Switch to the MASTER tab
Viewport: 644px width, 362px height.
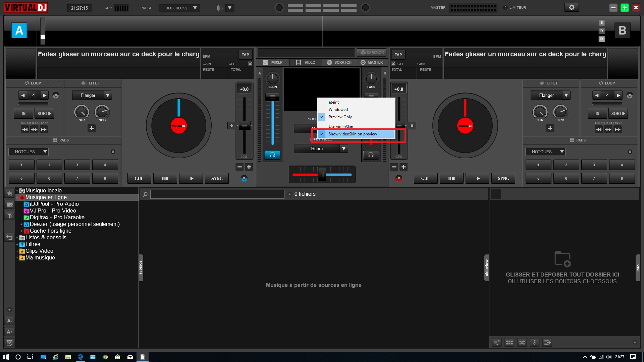point(372,62)
